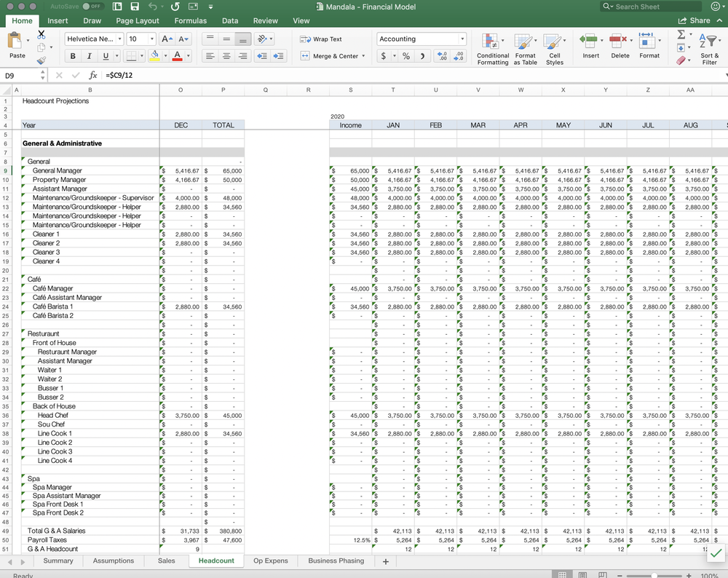Increase decimal places
Screen dimensions: 728x578
coord(442,56)
